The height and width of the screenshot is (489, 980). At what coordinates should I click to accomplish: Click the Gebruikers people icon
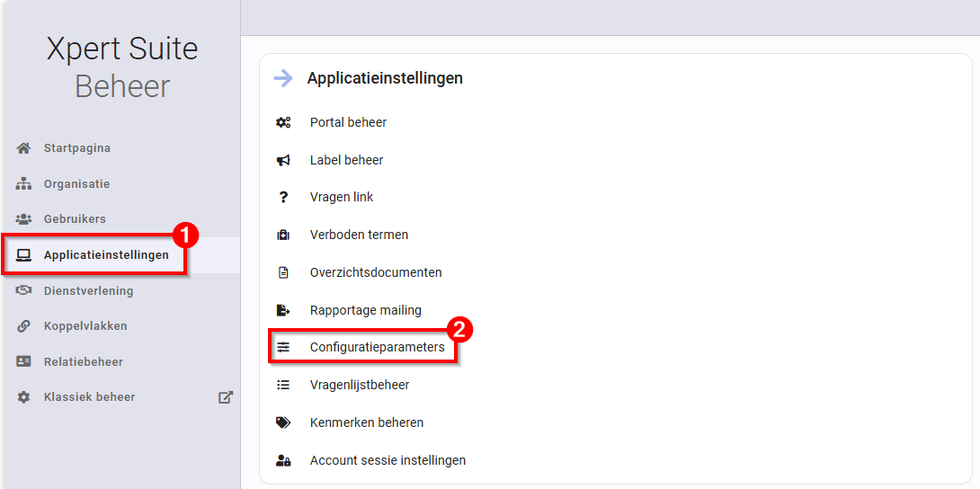click(24, 219)
